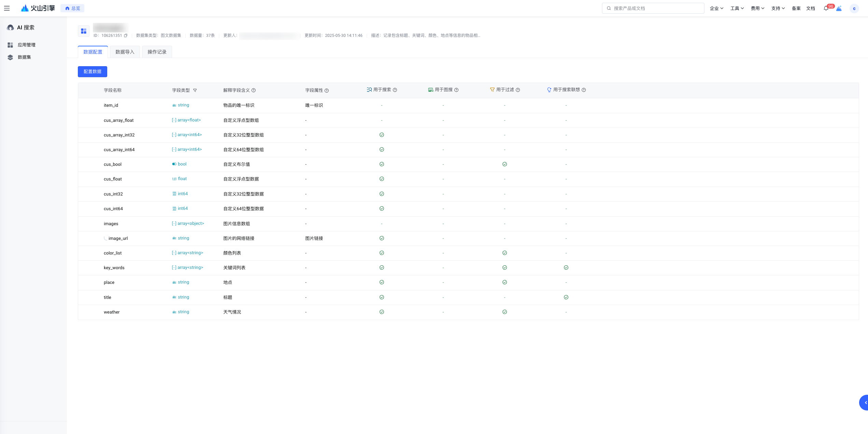Open the notification bell icon
Image resolution: width=868 pixels, height=434 pixels.
click(x=826, y=8)
